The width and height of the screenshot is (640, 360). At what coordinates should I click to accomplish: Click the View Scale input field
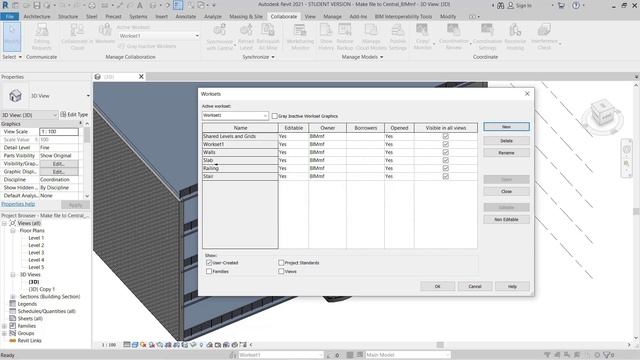pyautogui.click(x=59, y=132)
